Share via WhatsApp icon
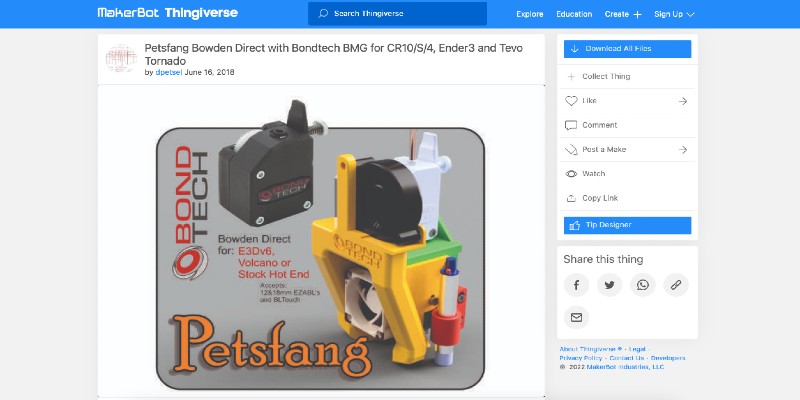The image size is (800, 400). coord(643,285)
